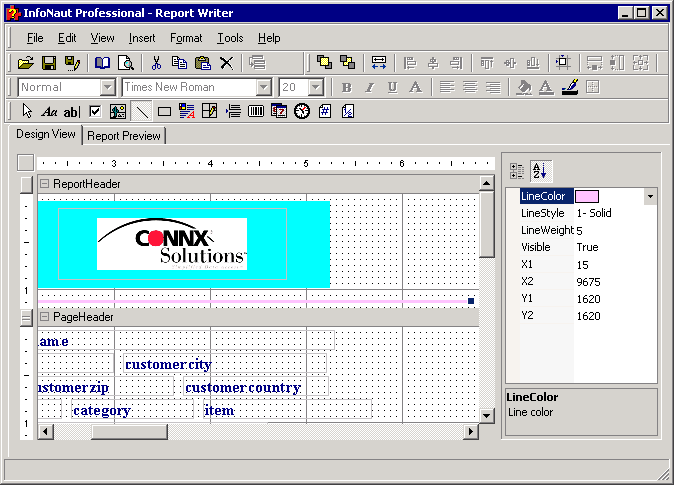Click vertical scrollbar up arrow
This screenshot has height=485, width=674.
[487, 184]
